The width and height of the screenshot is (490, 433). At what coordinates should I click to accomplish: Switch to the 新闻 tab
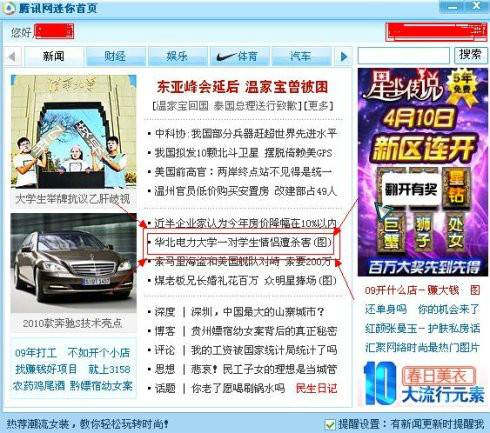53,56
